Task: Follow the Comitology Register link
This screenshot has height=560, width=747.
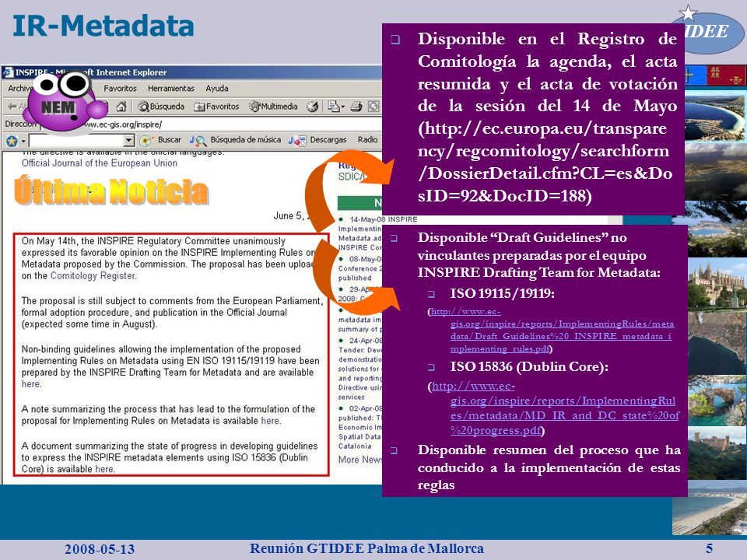Action: (93, 275)
